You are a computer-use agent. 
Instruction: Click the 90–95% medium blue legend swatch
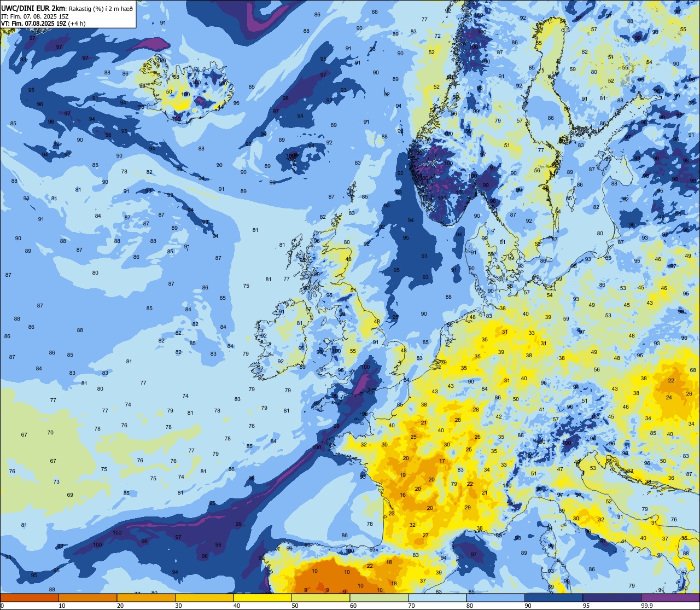[x=553, y=597]
